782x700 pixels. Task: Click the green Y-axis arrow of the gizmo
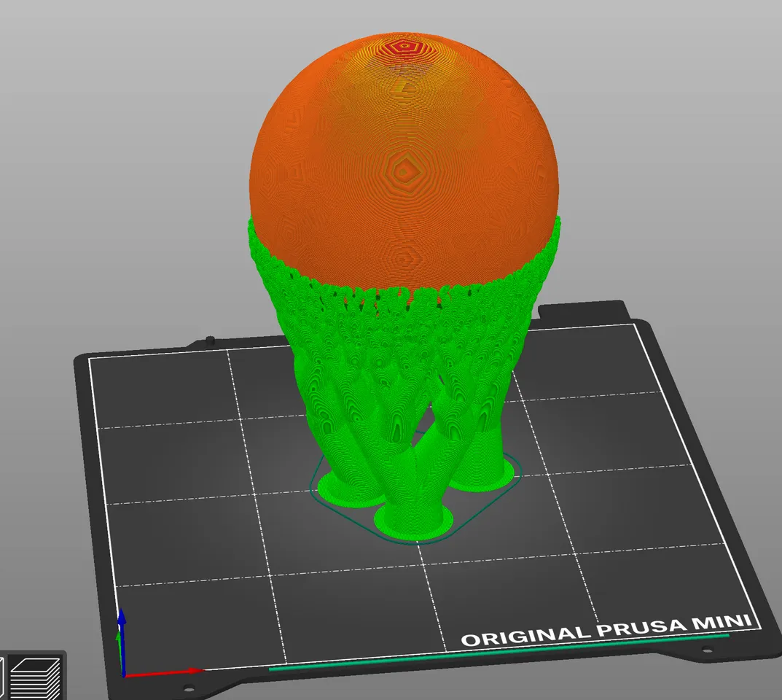[x=118, y=640]
